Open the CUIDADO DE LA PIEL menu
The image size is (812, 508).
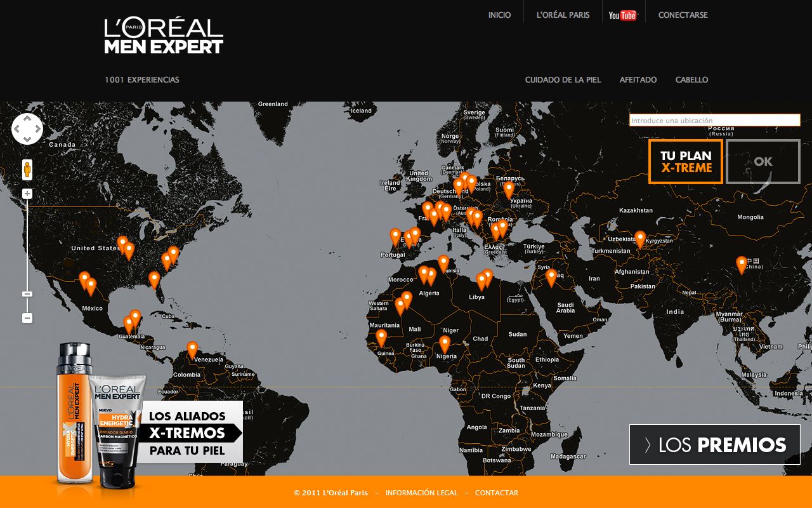[x=563, y=80]
